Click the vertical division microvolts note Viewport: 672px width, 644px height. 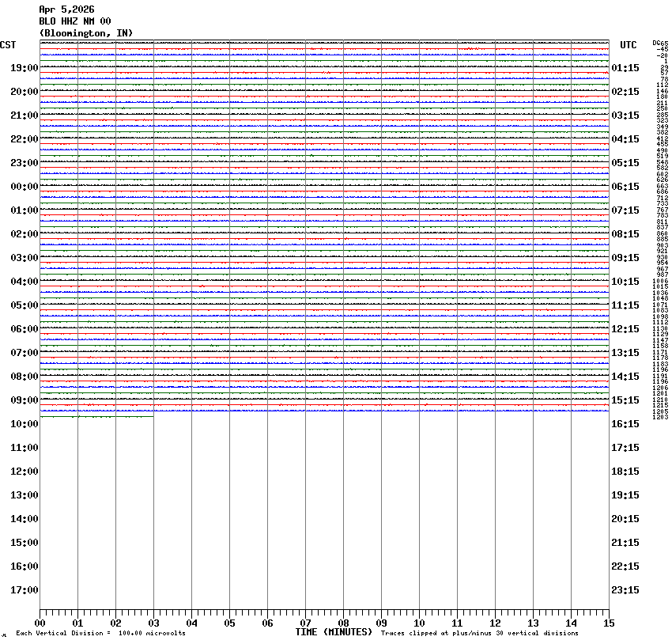click(x=100, y=633)
